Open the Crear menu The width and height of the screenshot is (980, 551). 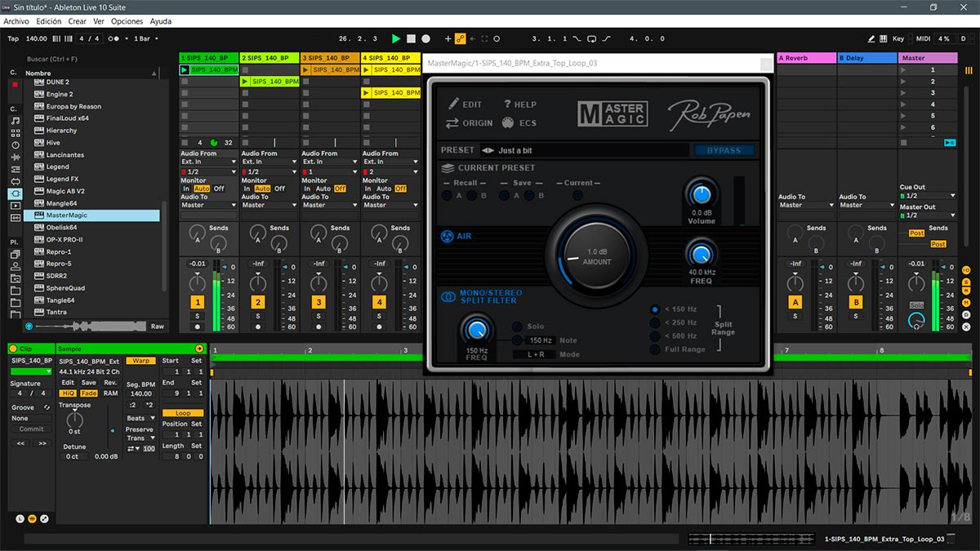[x=77, y=21]
